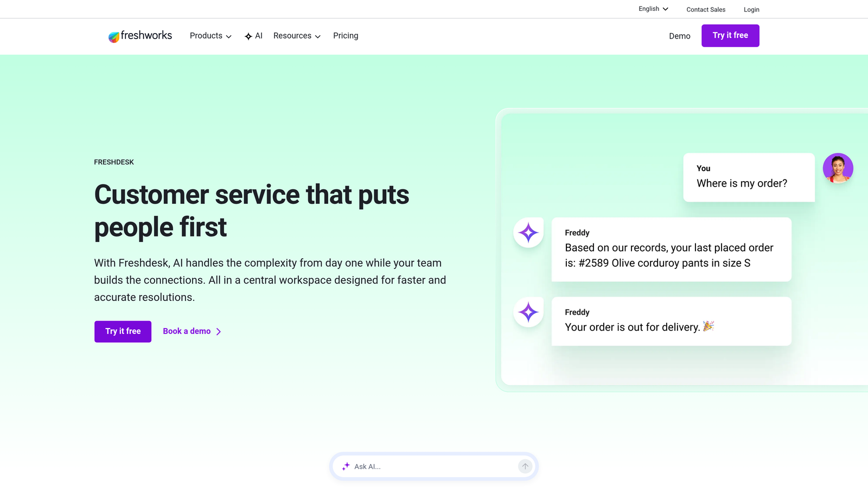Select the Pricing menu item
868x488 pixels.
[346, 36]
